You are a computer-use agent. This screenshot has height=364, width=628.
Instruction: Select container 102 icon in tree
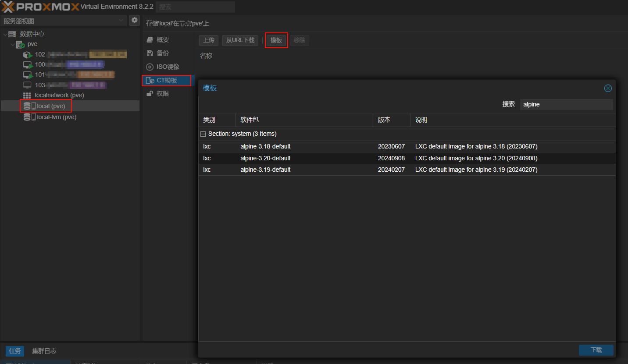point(28,55)
